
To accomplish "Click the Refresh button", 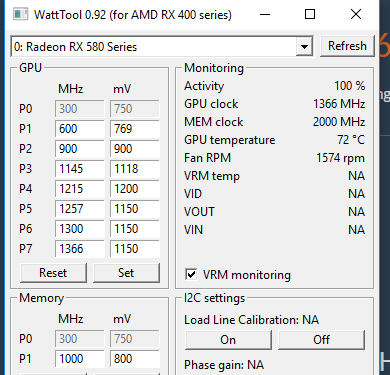I will tap(347, 46).
